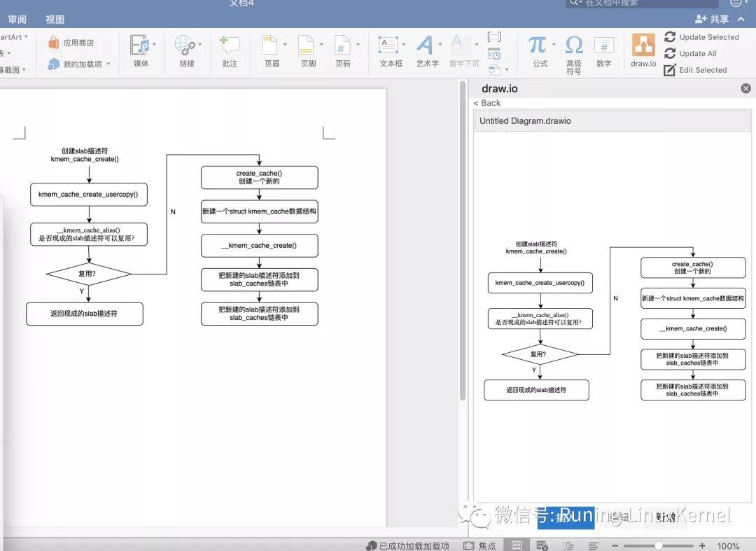Insert 媒体 media into document

(x=141, y=50)
